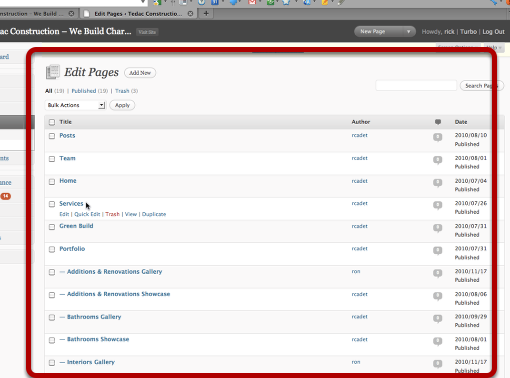
Task: Toggle the select-all checkbox beside Title
Action: 52,122
